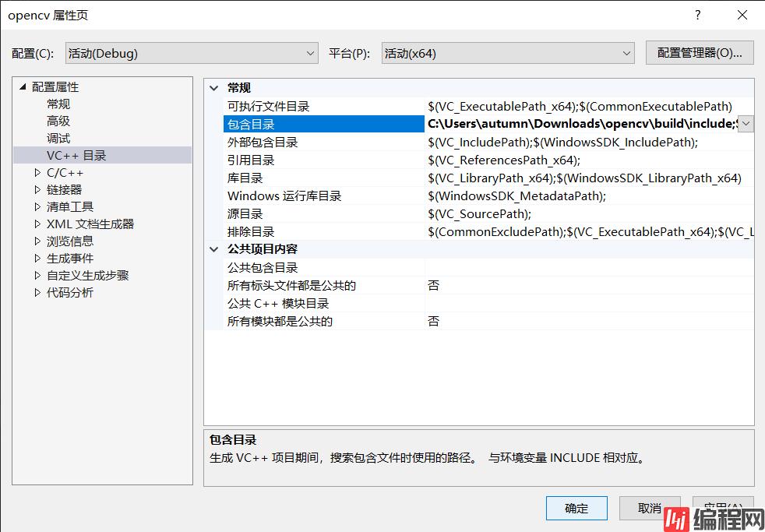Viewport: 765px width, 532px height.
Task: Open the 包含目录 value dropdown arrow
Action: tap(746, 124)
